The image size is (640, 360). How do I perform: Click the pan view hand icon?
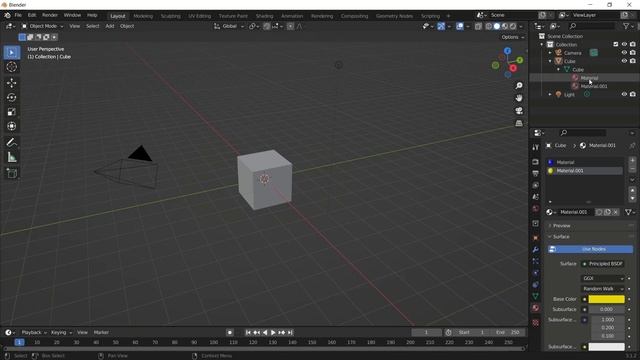pos(519,98)
